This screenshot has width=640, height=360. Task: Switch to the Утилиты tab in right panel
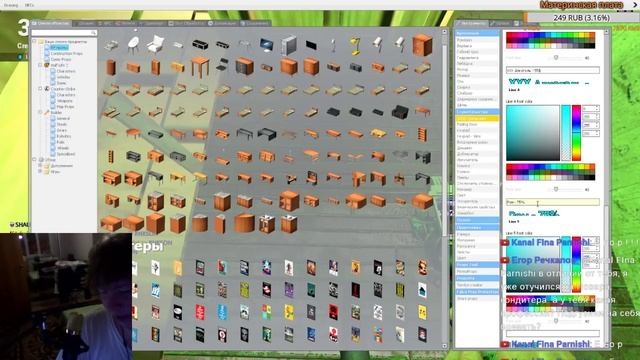[500, 24]
